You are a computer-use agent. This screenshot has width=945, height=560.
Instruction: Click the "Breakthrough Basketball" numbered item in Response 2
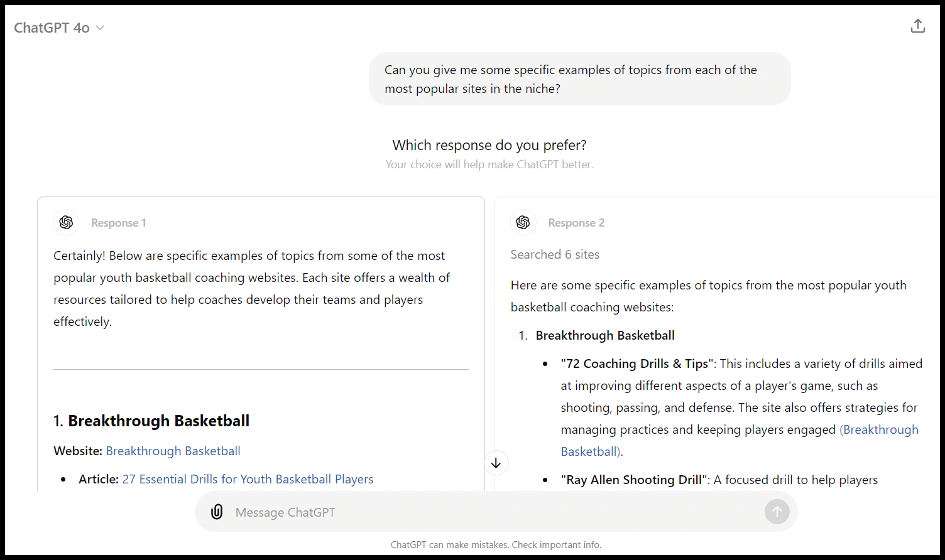click(x=605, y=335)
